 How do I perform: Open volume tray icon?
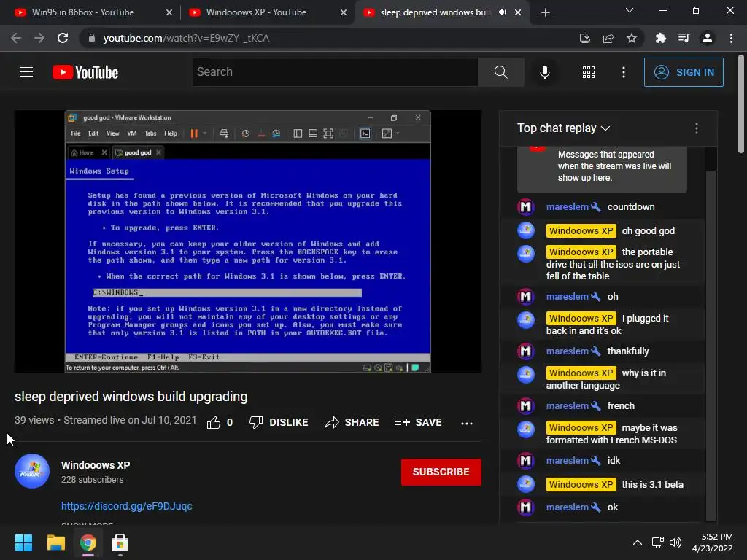pyautogui.click(x=676, y=542)
